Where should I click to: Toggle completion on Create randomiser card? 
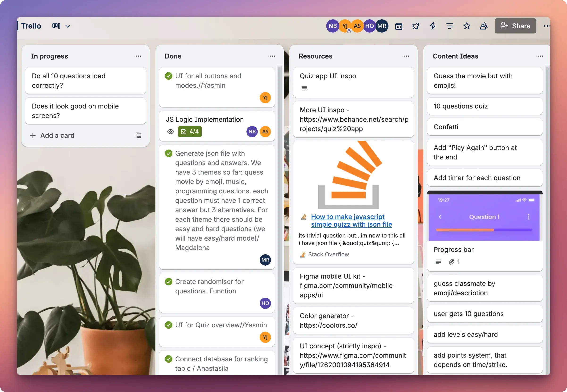[168, 282]
